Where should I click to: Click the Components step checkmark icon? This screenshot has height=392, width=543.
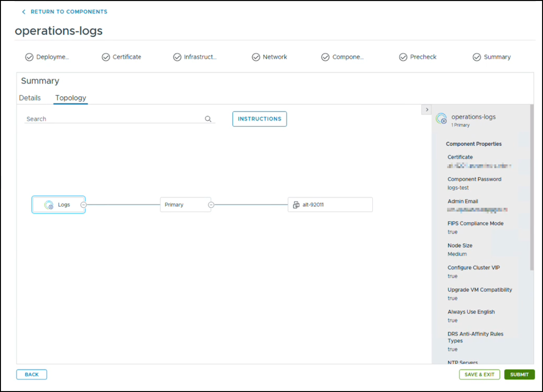pos(325,57)
